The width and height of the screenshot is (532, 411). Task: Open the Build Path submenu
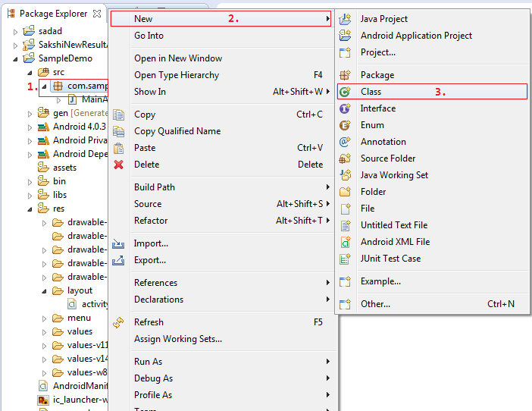coord(155,187)
